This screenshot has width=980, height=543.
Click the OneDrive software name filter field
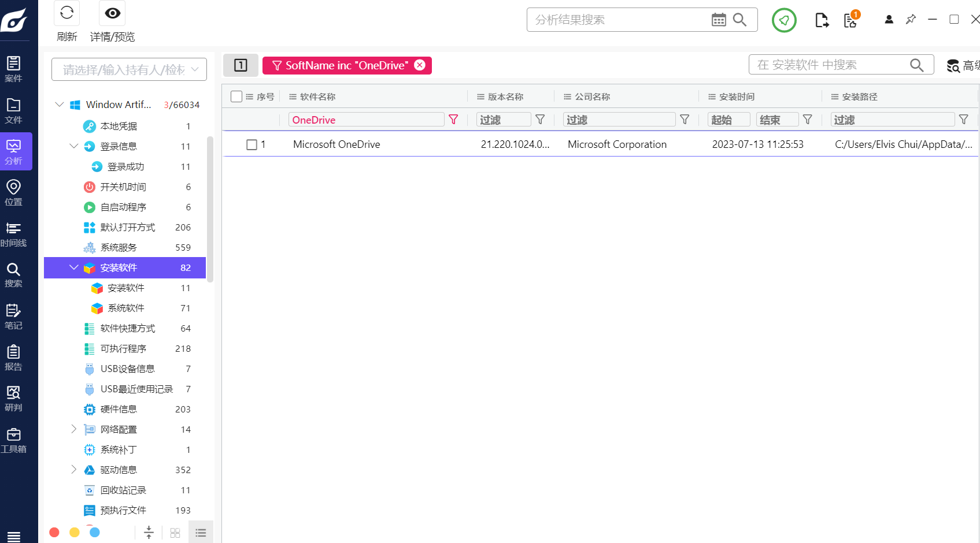point(367,120)
